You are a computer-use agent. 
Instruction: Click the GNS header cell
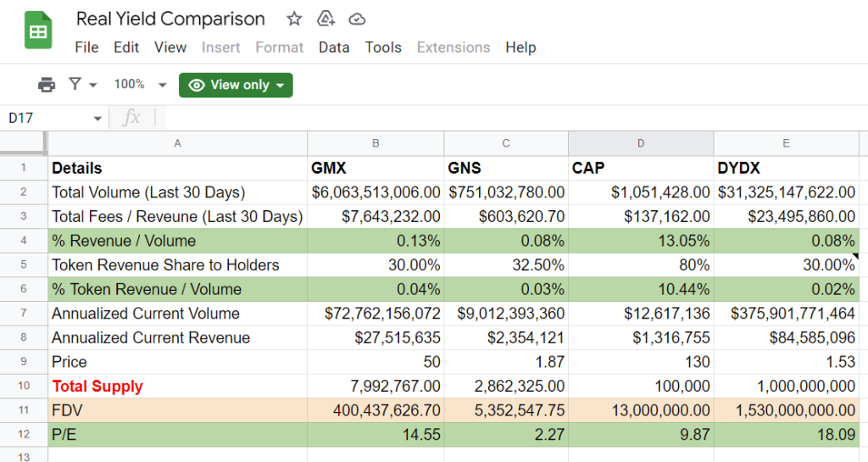pos(506,168)
